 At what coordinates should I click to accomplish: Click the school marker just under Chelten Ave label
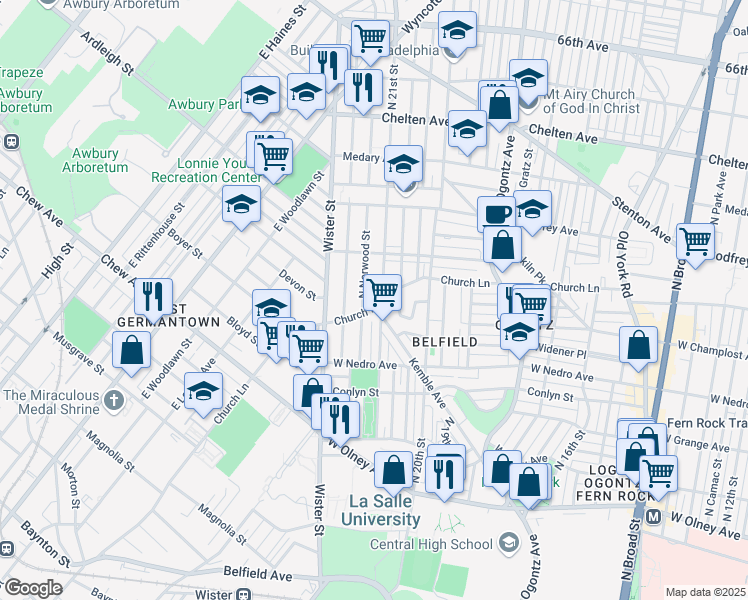[467, 130]
